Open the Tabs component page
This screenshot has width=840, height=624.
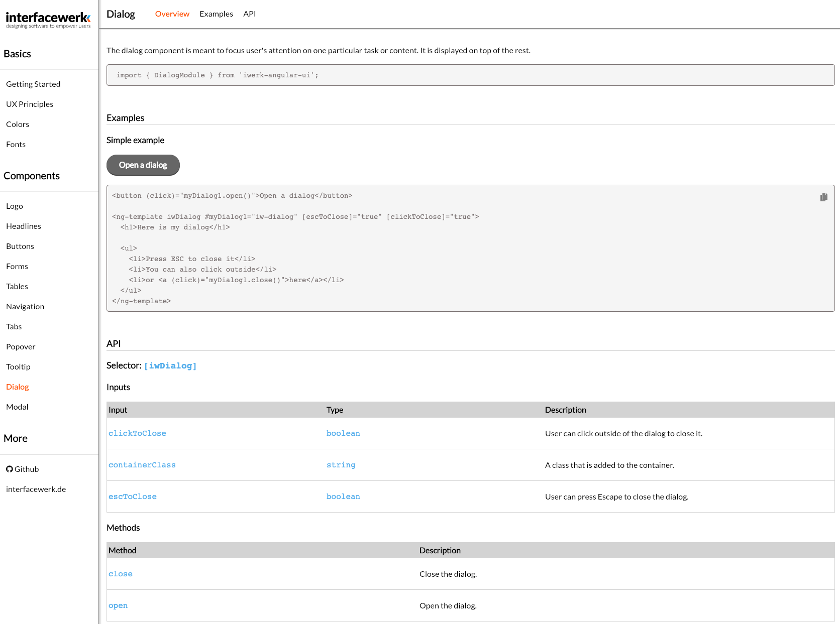pyautogui.click(x=14, y=326)
